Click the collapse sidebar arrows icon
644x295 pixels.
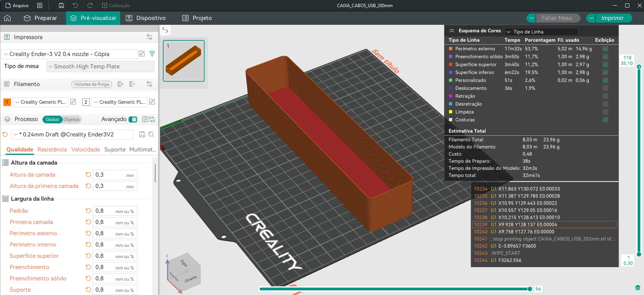click(165, 30)
